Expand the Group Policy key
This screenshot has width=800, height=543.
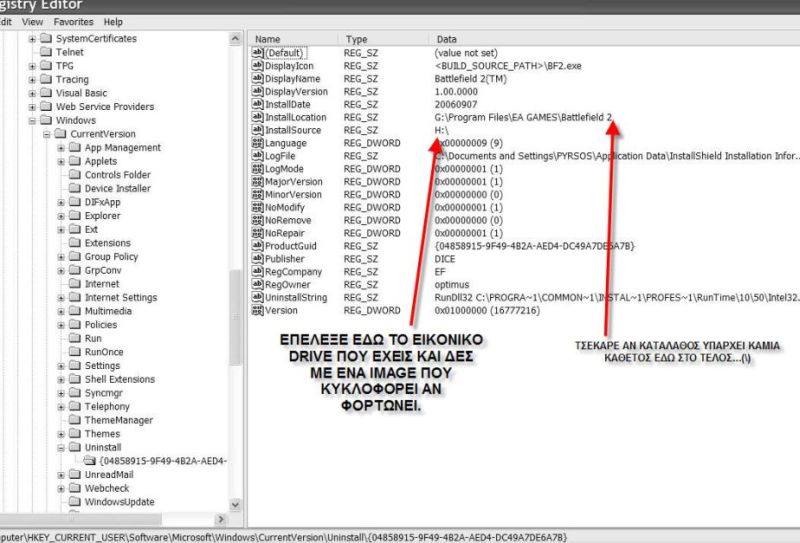61,257
